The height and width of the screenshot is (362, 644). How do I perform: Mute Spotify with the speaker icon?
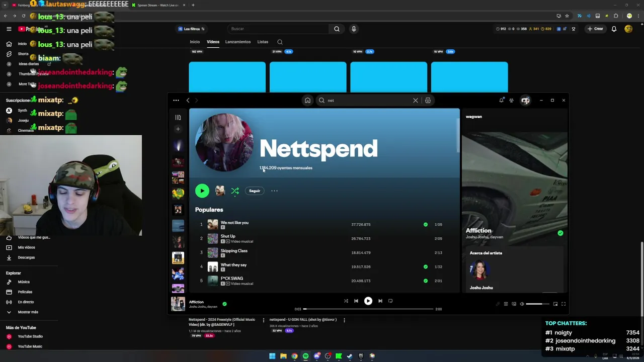pyautogui.click(x=522, y=304)
